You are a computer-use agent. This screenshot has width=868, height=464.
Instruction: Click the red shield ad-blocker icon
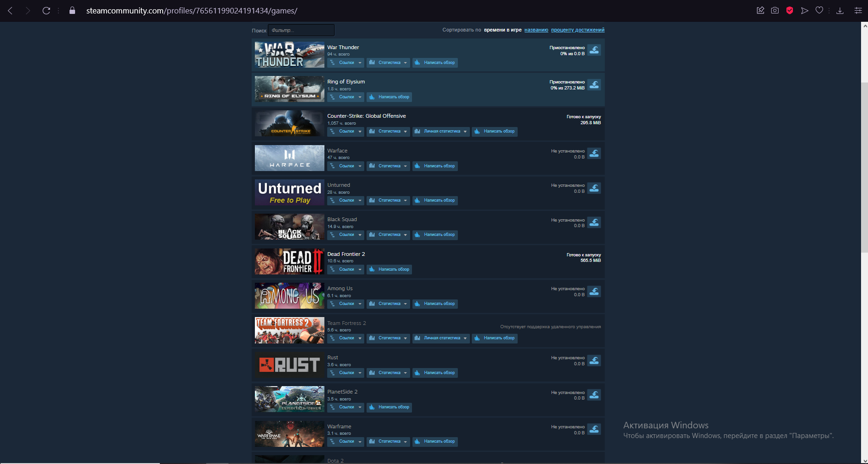(x=790, y=10)
